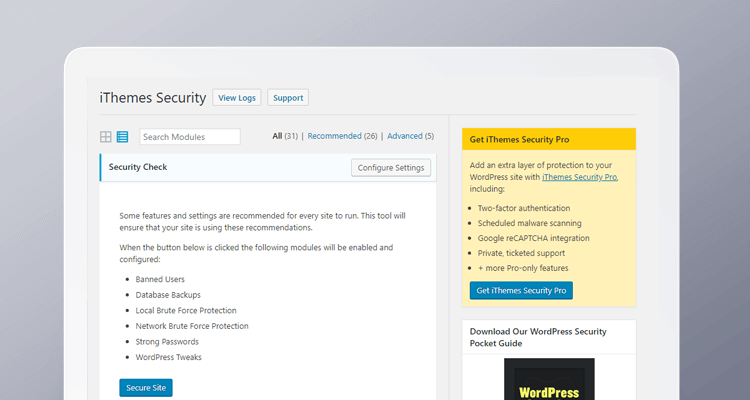Click Local Brute Force Protection item
This screenshot has width=750, height=400.
tap(186, 311)
